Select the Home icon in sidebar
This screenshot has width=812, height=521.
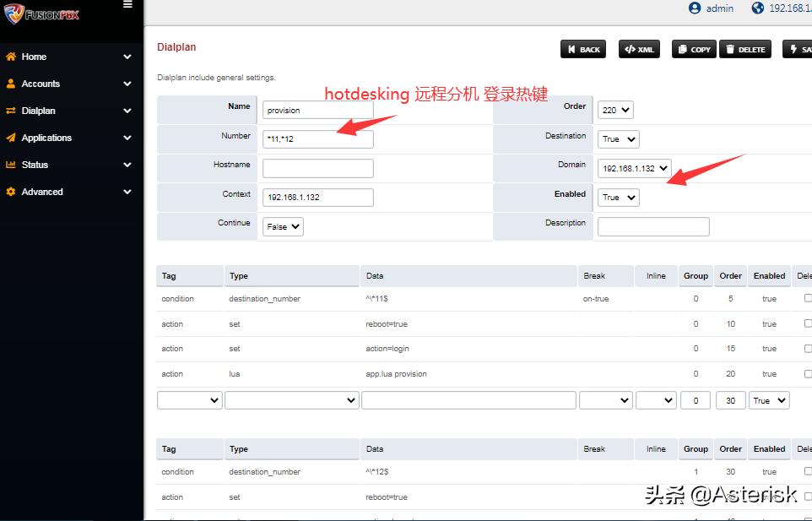12,56
